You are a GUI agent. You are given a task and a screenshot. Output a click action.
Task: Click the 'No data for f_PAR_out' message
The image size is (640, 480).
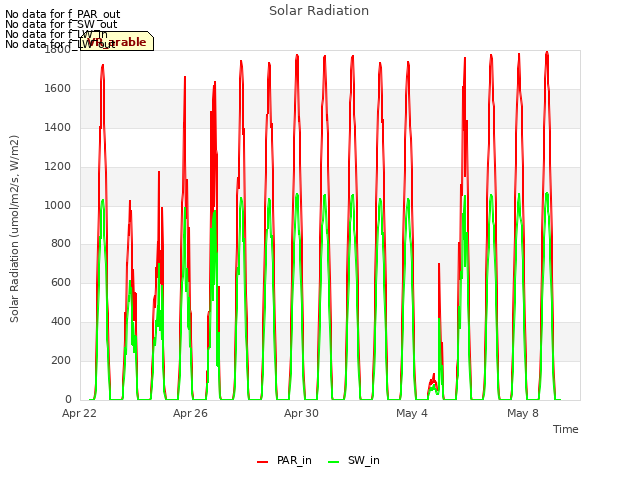tap(62, 14)
